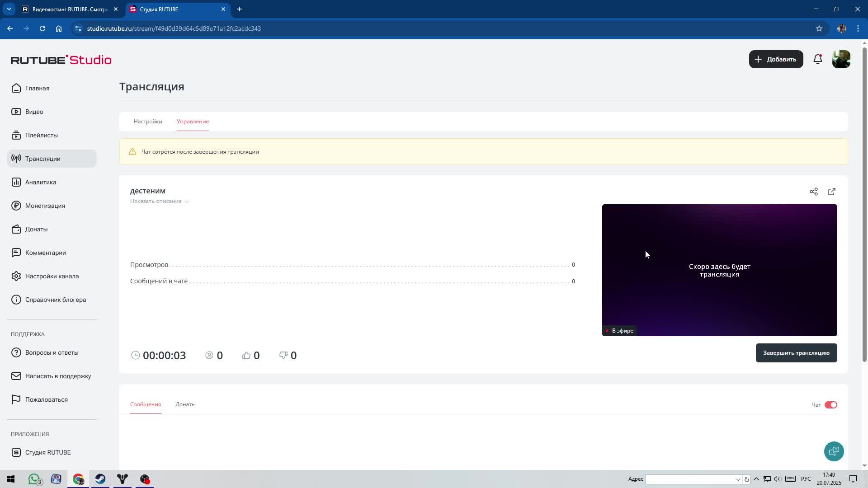
Task: Open Аналитика in the sidebar
Action: pyautogui.click(x=41, y=182)
